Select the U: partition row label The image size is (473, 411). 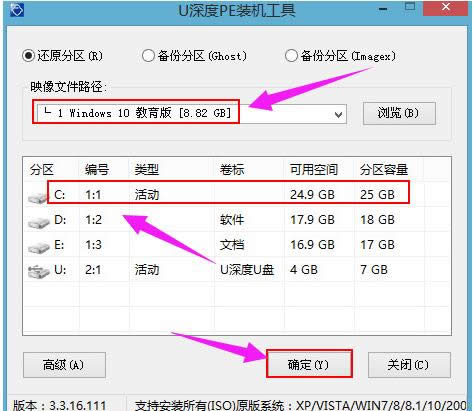60,270
